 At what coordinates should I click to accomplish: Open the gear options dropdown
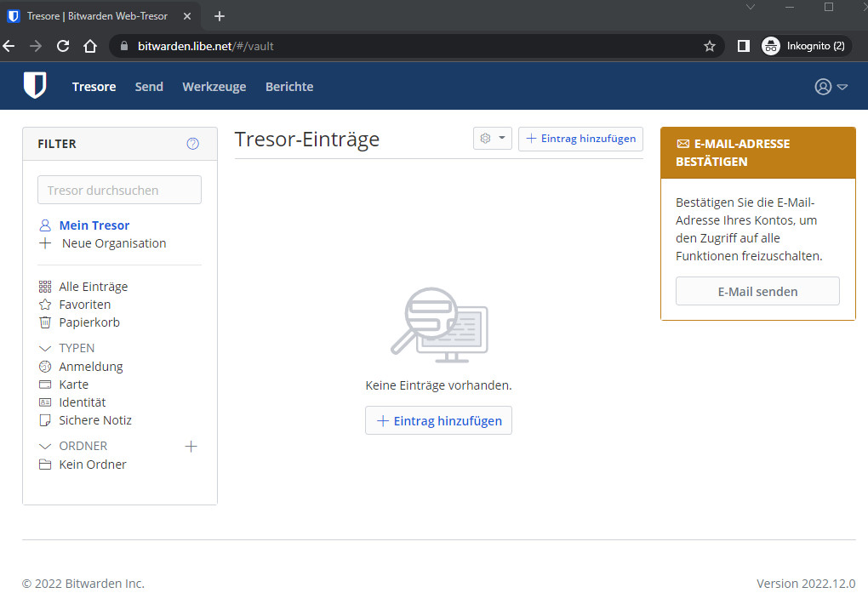pos(492,139)
